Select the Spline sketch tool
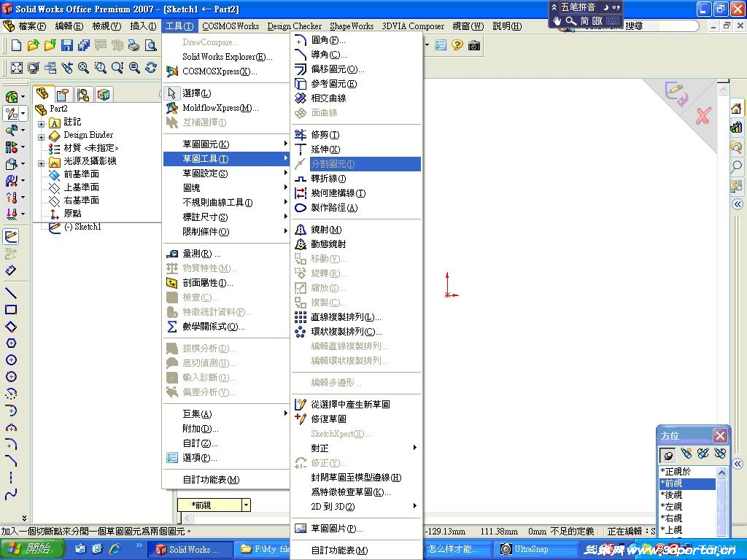 point(11,494)
